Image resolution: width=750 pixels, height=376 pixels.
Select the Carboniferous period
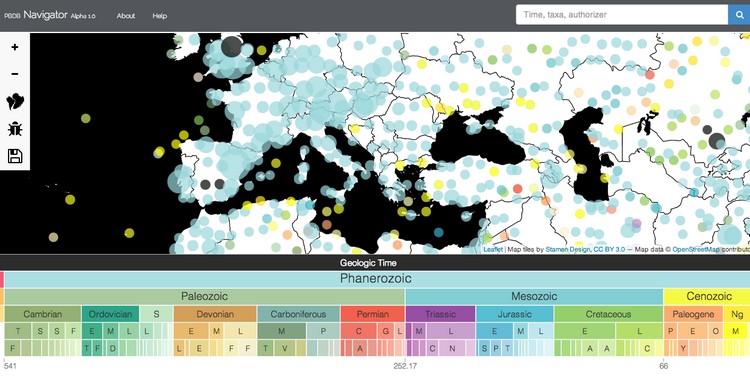[x=298, y=314]
